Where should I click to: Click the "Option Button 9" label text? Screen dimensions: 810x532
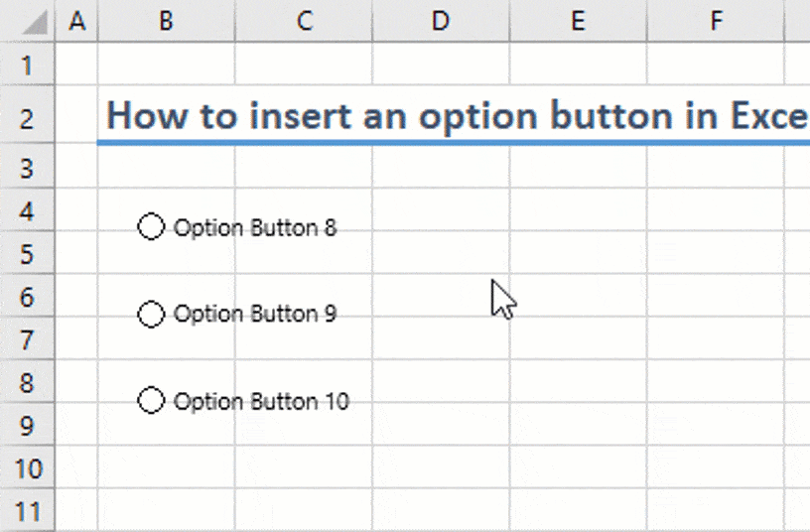click(x=255, y=315)
